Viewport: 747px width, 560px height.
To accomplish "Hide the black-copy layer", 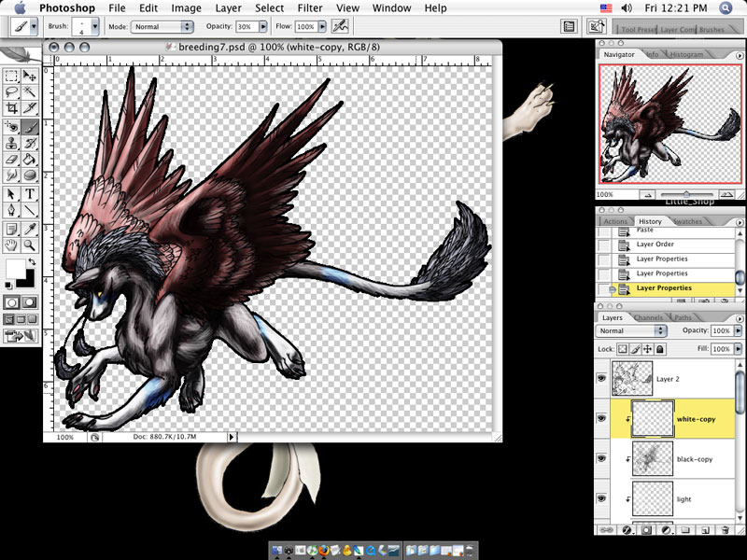I will point(601,458).
